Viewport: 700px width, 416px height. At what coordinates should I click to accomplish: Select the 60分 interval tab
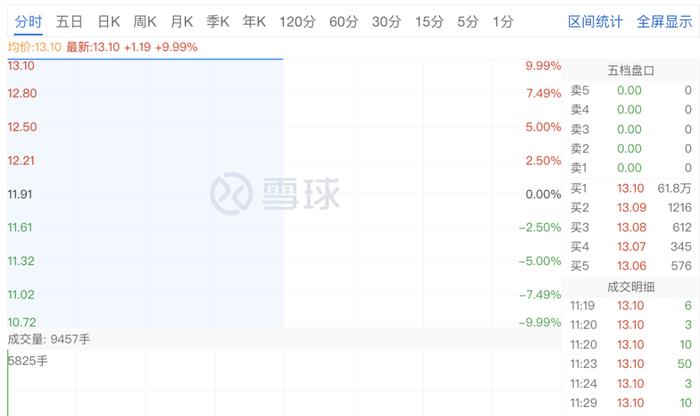343,21
